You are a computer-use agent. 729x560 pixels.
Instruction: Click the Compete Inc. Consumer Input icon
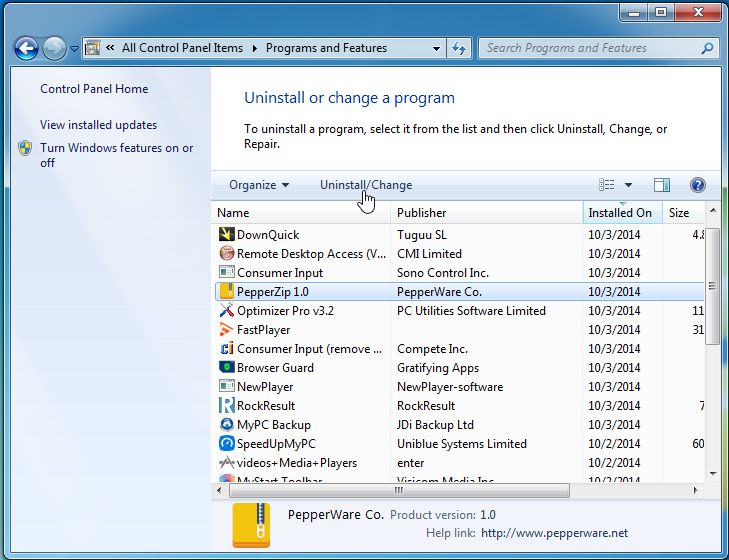tap(226, 348)
